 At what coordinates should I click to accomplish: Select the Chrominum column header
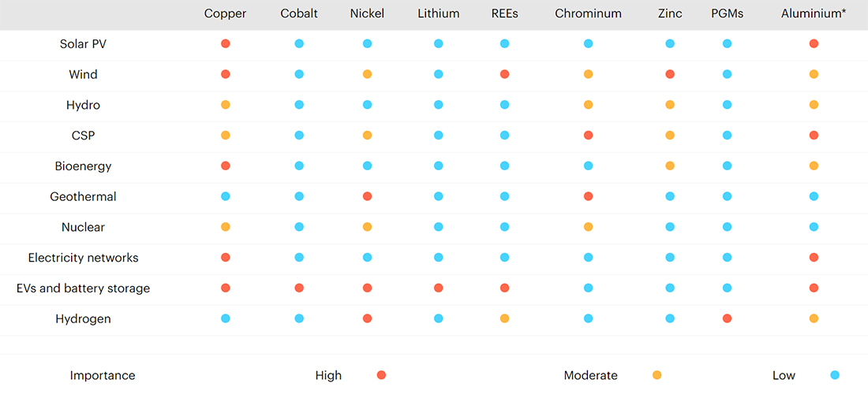pos(588,14)
